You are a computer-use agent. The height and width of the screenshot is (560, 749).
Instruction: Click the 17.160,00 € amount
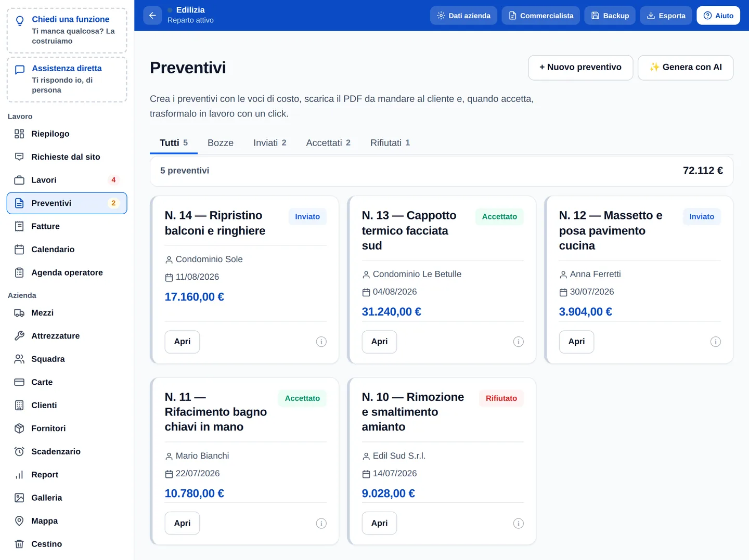point(195,297)
